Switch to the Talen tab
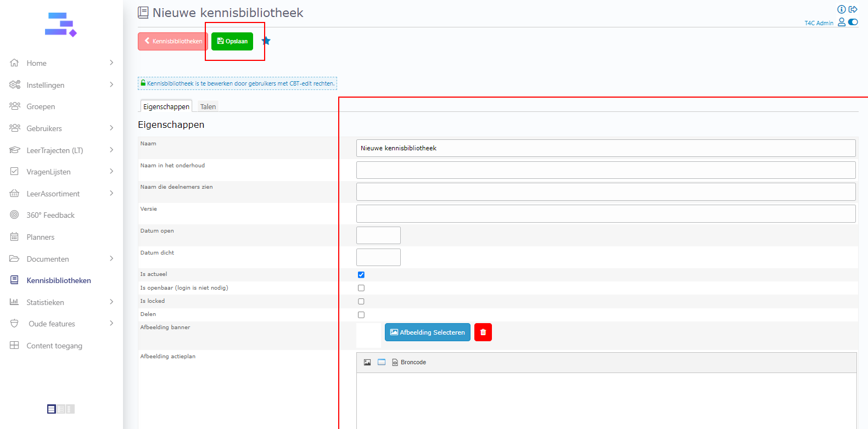Viewport: 868px width, 429px height. [x=208, y=107]
